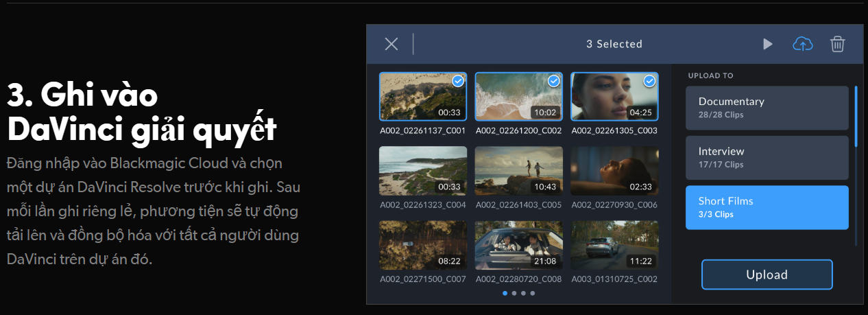Uncheck clip A002_02261137_C001 checkmark
The image size is (868, 315).
tap(459, 81)
